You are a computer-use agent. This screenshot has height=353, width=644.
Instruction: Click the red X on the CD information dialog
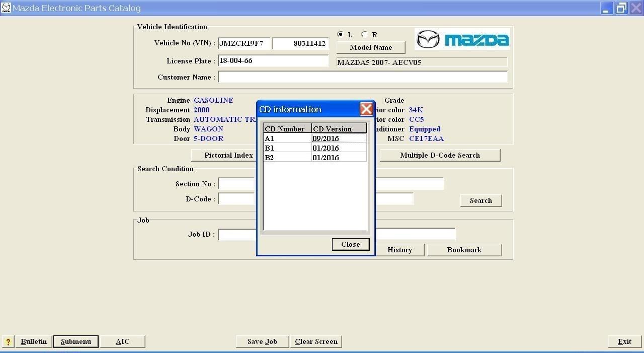366,108
